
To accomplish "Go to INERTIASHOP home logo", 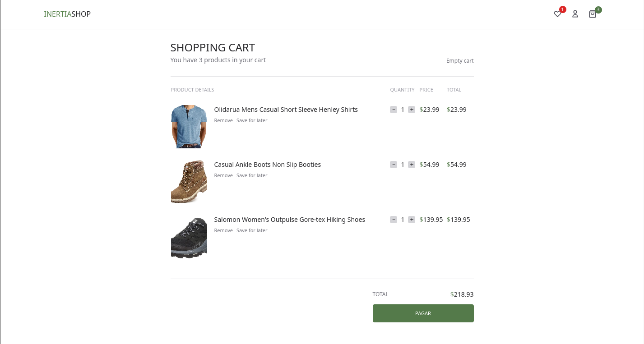I will [67, 14].
